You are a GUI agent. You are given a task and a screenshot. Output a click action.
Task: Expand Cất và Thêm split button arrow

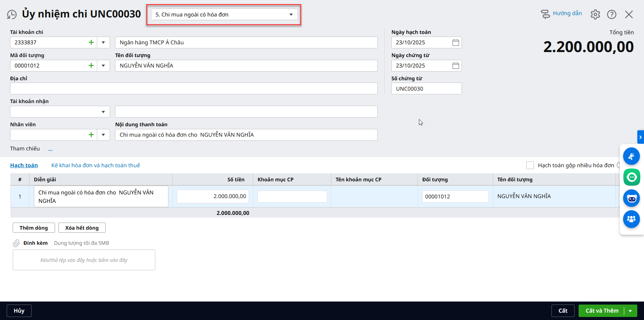point(630,311)
